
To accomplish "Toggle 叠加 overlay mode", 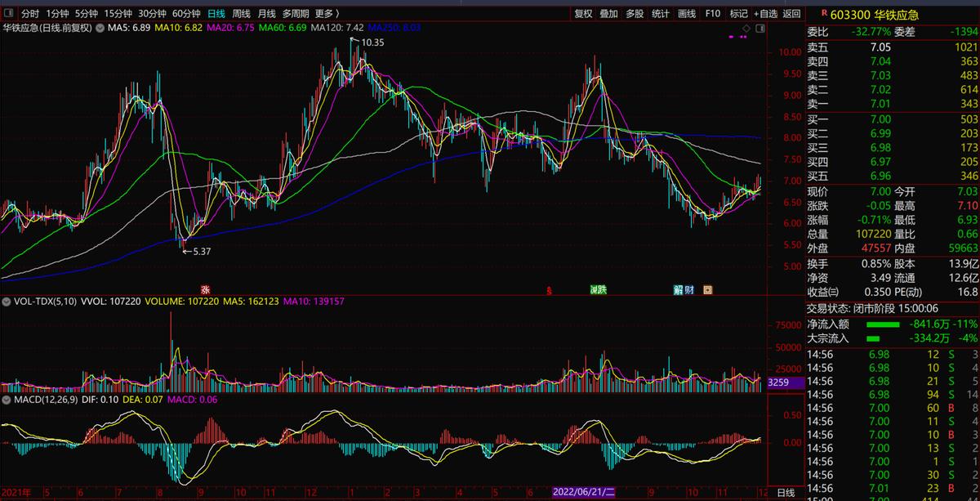I will coord(608,13).
